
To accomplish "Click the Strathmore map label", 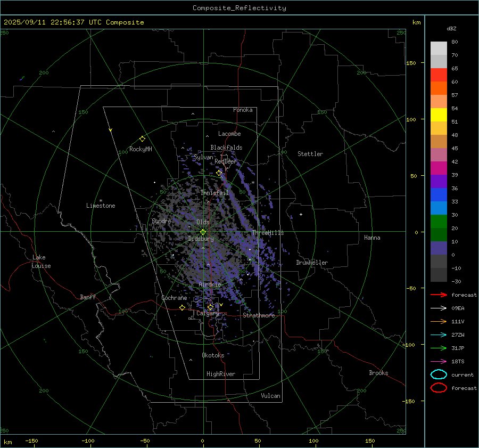I will tap(259, 315).
